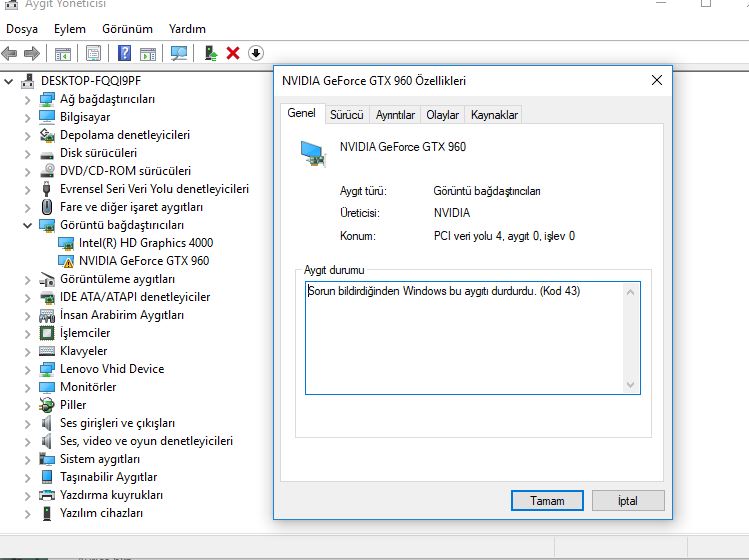Viewport: 749px width, 560px height.
Task: Click the Tamam button
Action: click(547, 501)
